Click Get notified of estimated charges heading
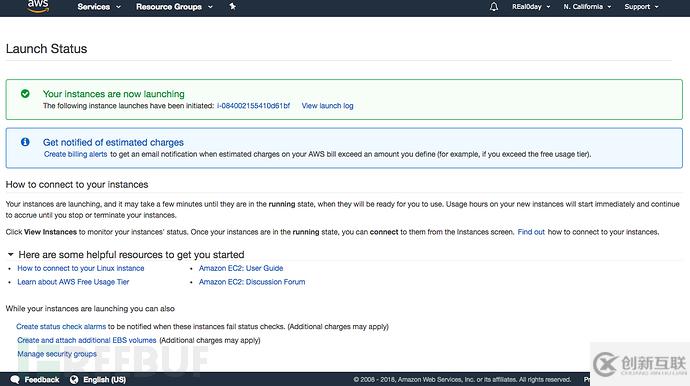 pos(113,142)
